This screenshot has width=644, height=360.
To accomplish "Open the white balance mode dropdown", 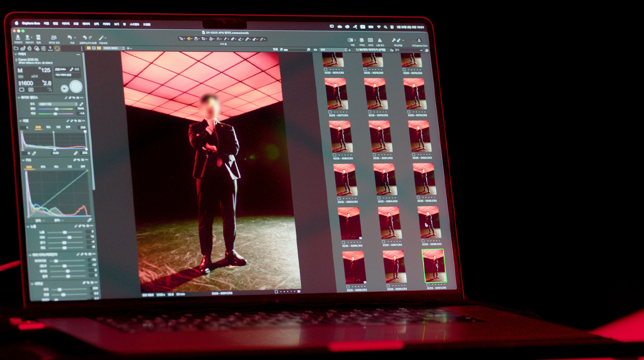I will [57, 104].
